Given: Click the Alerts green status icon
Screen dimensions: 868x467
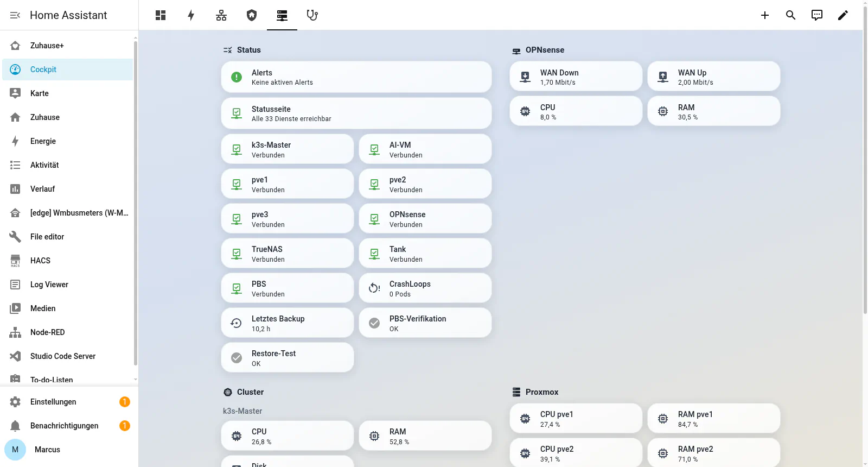Looking at the screenshot, I should click(237, 77).
